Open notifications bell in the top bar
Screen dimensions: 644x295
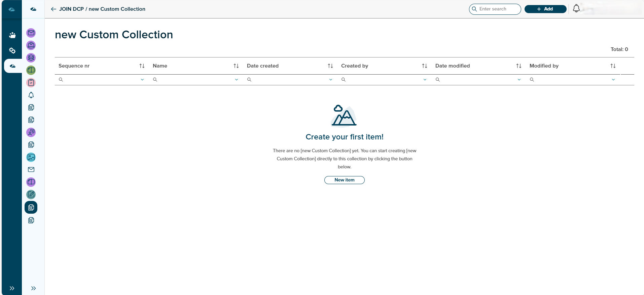click(576, 9)
